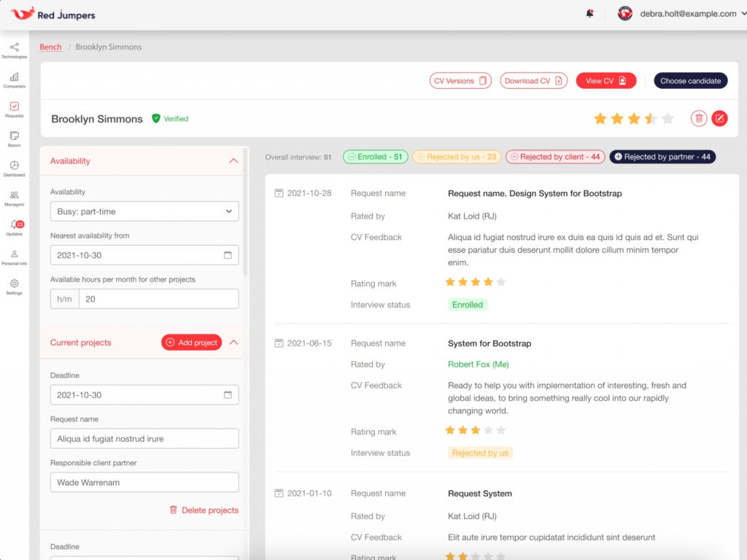Click the trash icon beside rating stars

(698, 118)
